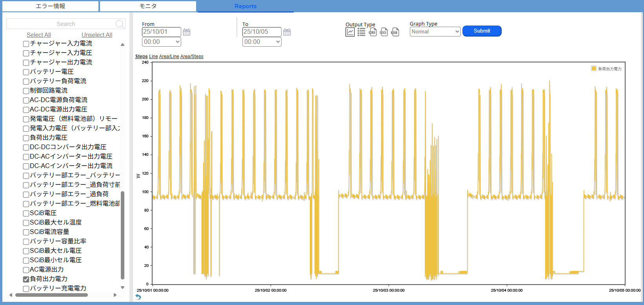The image size is (644, 305).
Task: Switch to the エラー情報 tab
Action: 51,6
